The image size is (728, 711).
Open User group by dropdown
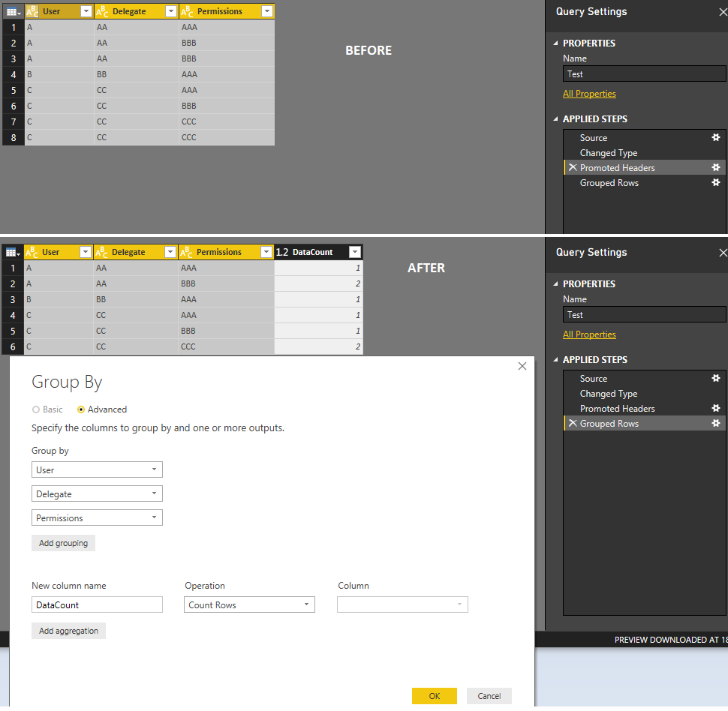coord(97,469)
